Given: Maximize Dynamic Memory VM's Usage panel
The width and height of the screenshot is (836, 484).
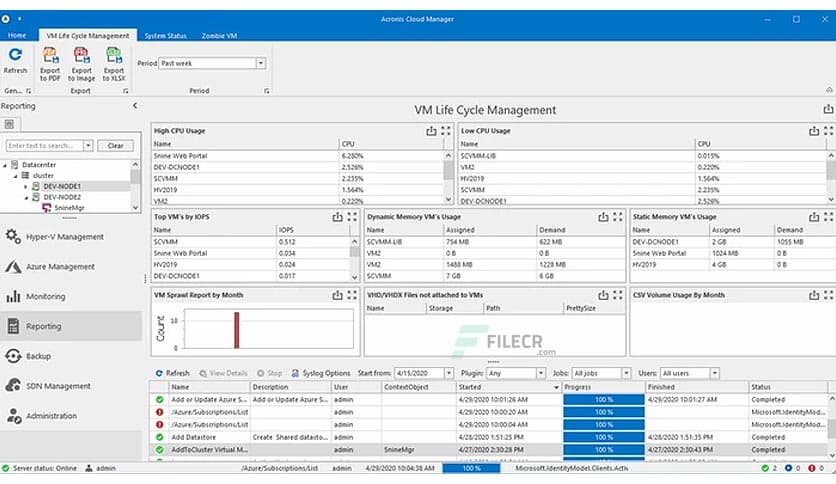Looking at the screenshot, I should [617, 217].
